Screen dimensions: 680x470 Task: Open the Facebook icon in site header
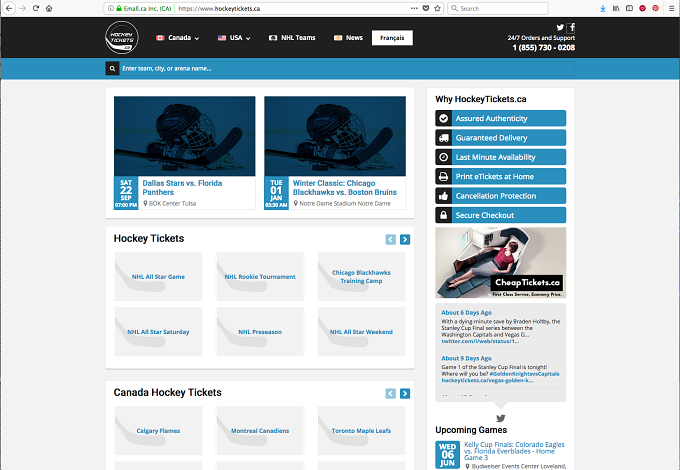click(571, 28)
